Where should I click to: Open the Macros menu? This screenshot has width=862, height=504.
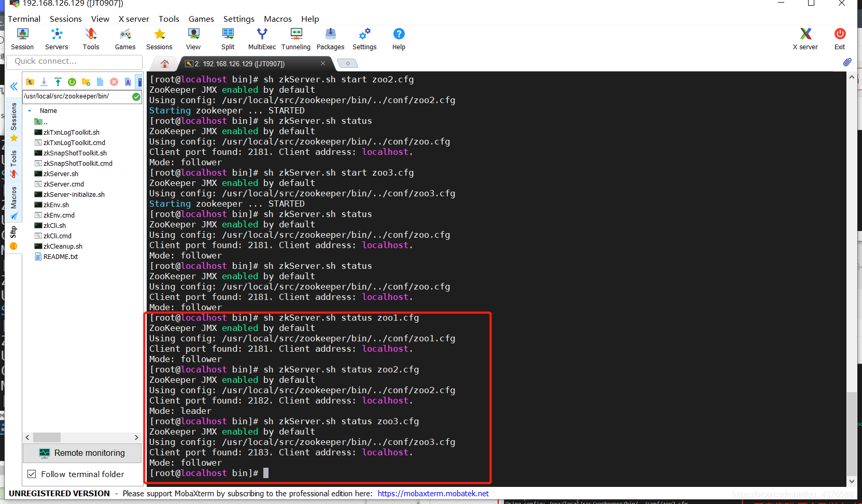[x=278, y=19]
